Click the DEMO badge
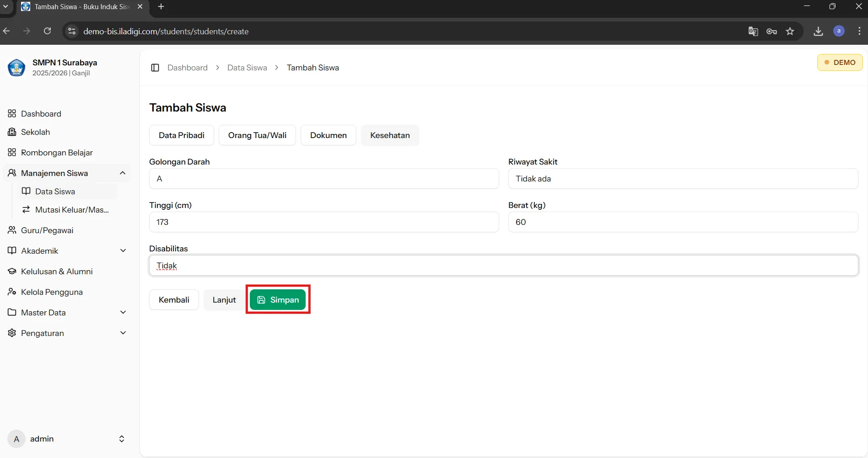This screenshot has width=868, height=458. [840, 63]
